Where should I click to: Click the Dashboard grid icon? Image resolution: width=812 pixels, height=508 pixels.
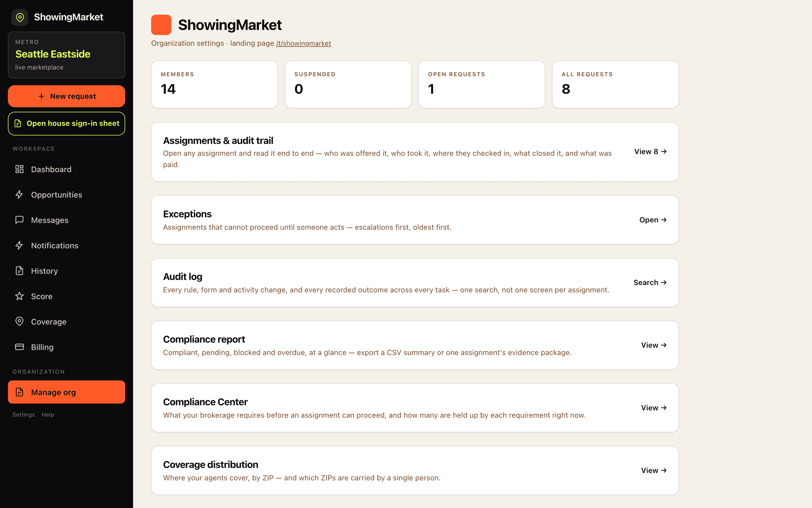coord(19,169)
